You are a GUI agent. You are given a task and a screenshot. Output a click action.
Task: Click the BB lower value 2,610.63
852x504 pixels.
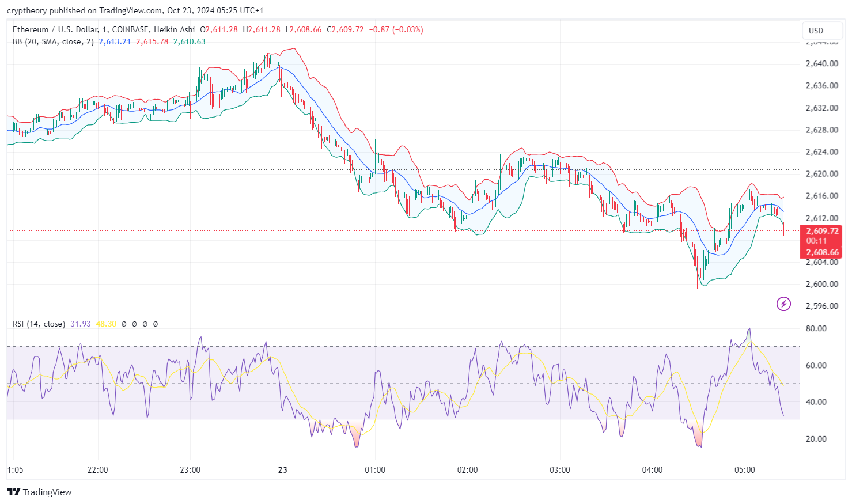tap(189, 41)
